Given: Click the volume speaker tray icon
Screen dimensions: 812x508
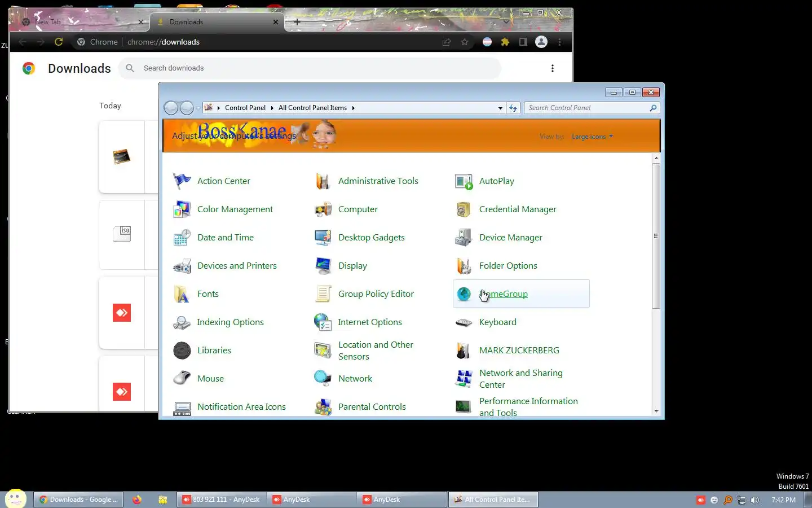Looking at the screenshot, I should point(755,500).
